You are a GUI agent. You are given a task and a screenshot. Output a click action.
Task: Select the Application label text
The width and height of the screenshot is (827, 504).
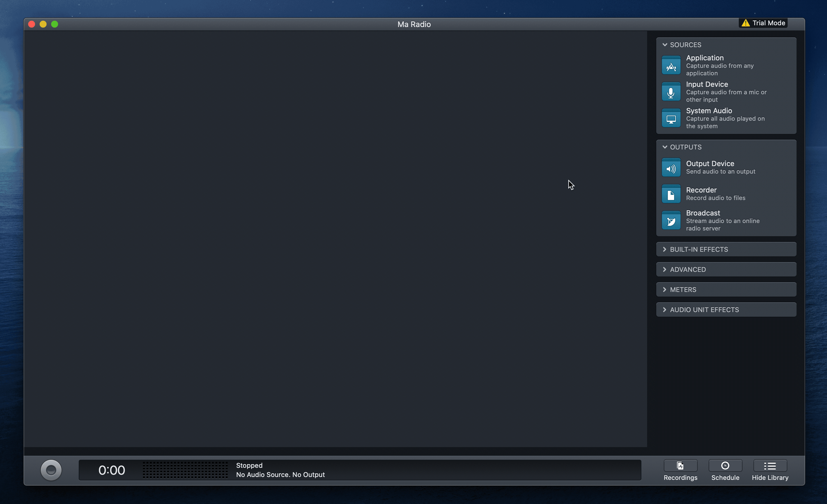pyautogui.click(x=705, y=58)
